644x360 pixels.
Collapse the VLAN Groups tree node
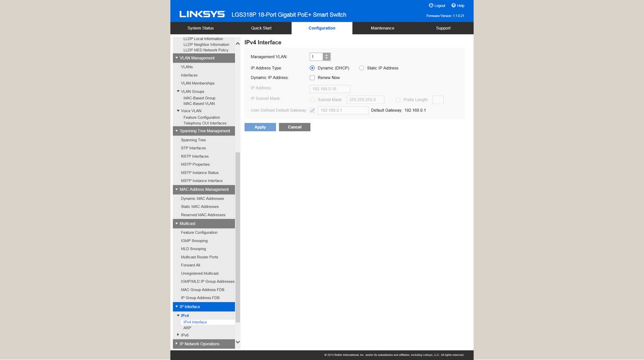coord(178,92)
